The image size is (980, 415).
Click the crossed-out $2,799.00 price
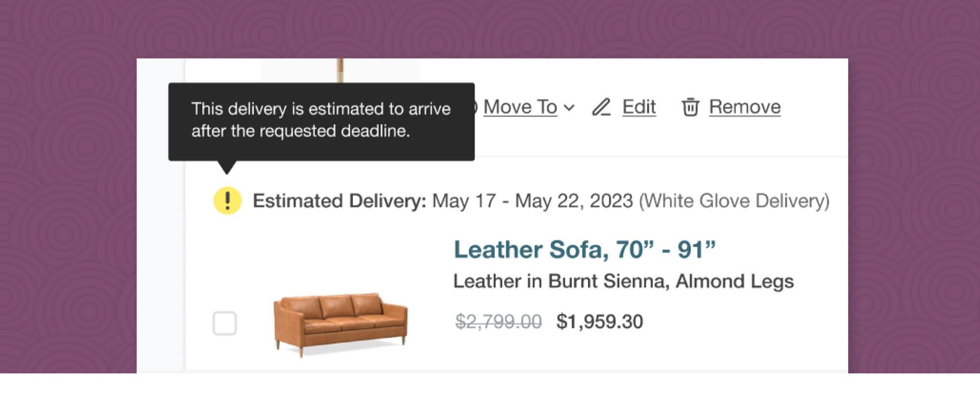[498, 322]
